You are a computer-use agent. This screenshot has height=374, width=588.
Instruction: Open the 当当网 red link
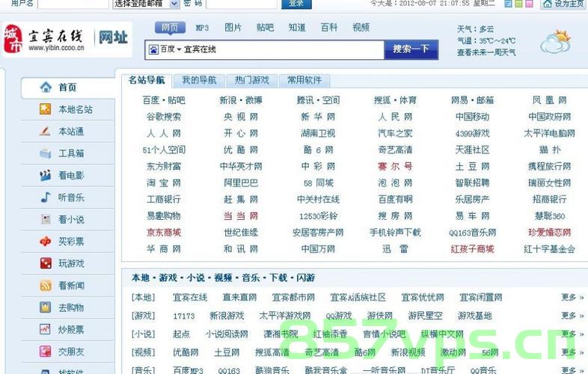coord(241,215)
